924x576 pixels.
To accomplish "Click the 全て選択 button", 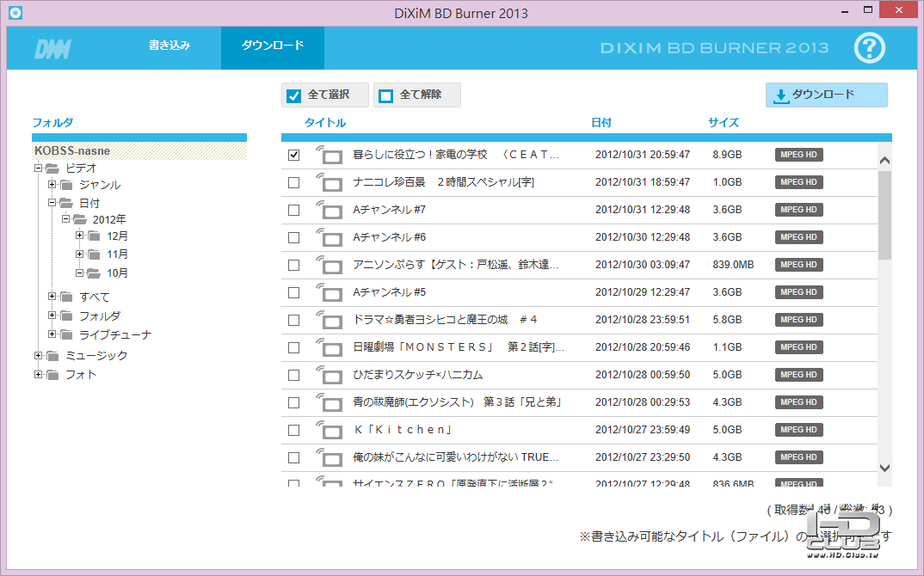I will point(324,95).
